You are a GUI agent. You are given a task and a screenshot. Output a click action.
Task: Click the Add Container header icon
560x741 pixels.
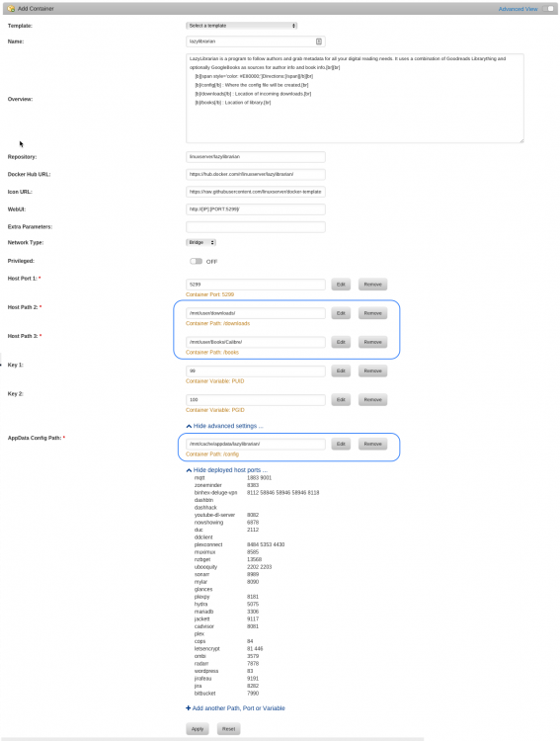pyautogui.click(x=11, y=9)
